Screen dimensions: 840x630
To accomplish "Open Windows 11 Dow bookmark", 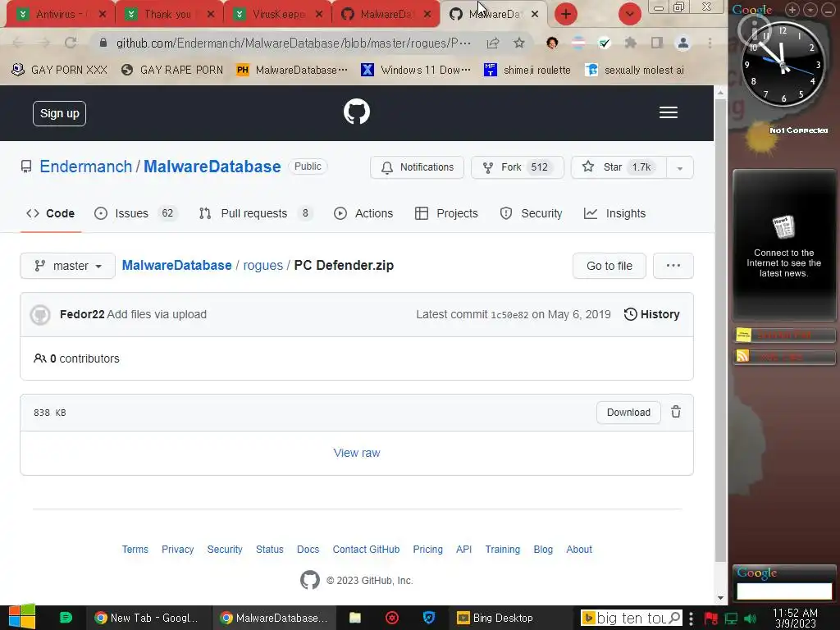I will click(x=416, y=70).
